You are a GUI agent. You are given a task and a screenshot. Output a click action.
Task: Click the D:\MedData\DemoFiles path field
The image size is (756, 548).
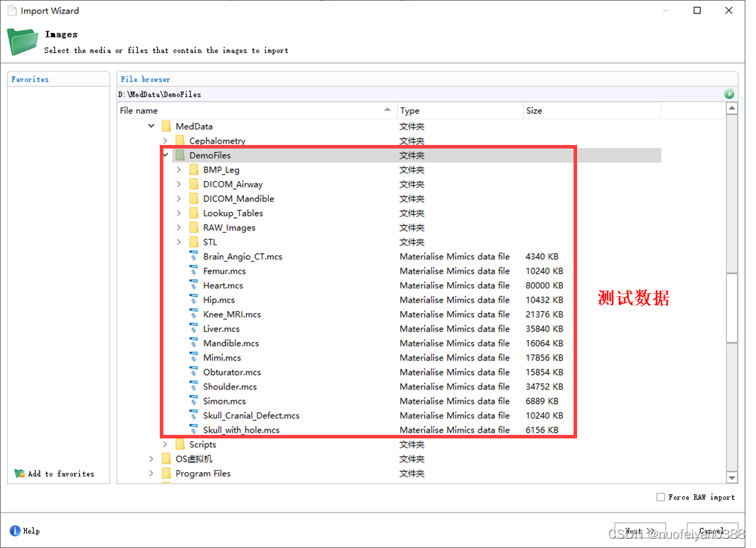(419, 95)
